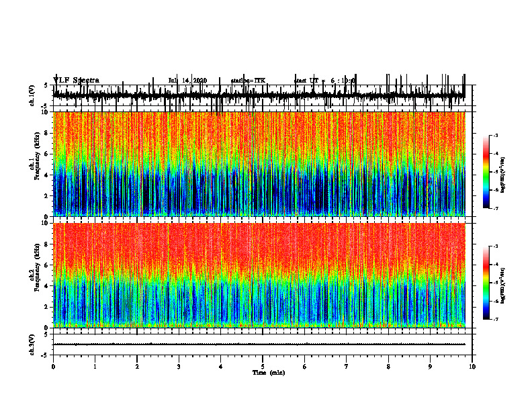Click the "Time (min)" x-axis label
Viewport: 532px width, 411px height.
click(x=269, y=373)
